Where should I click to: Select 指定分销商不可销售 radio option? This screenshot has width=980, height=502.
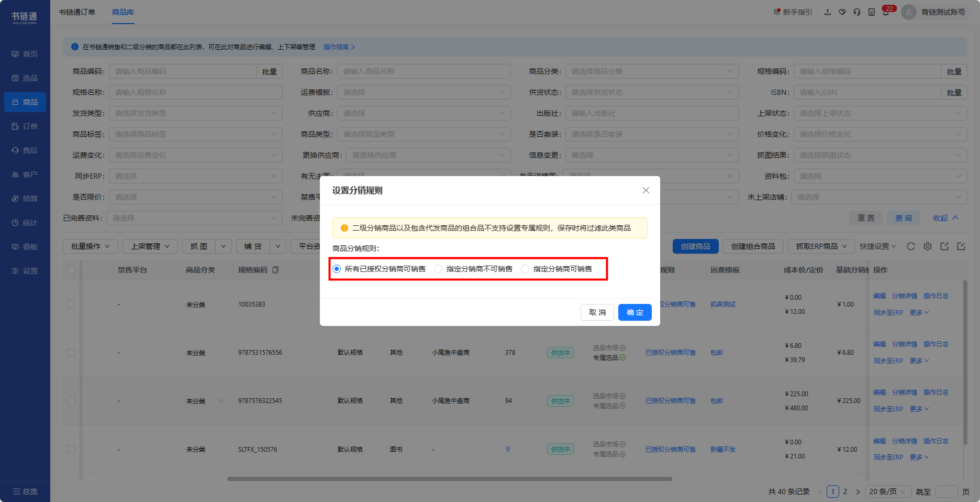(x=473, y=269)
